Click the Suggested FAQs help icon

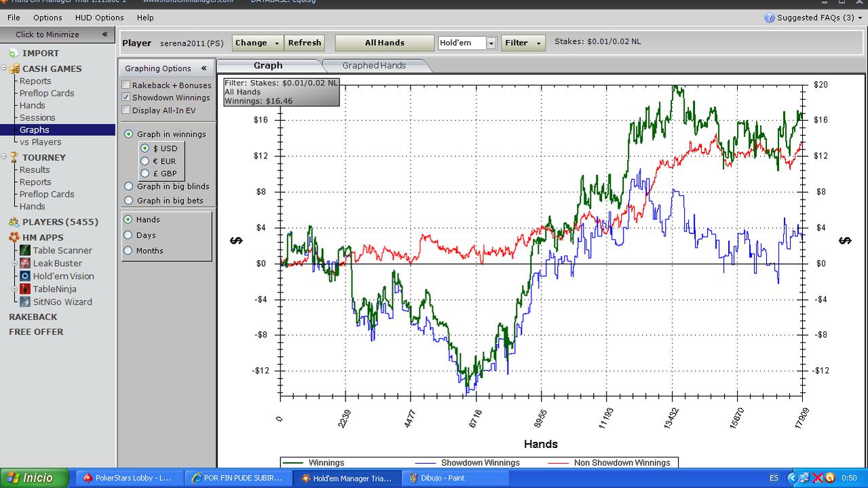(x=770, y=18)
